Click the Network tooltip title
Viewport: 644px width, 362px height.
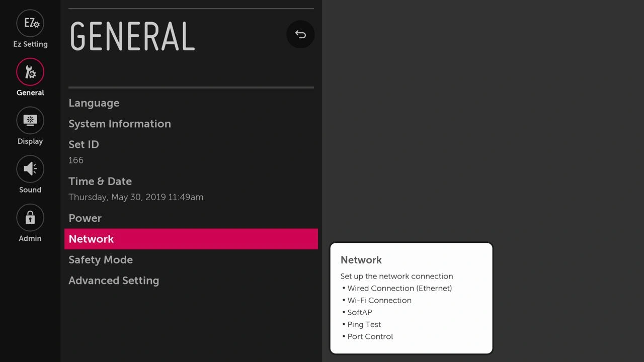(361, 260)
